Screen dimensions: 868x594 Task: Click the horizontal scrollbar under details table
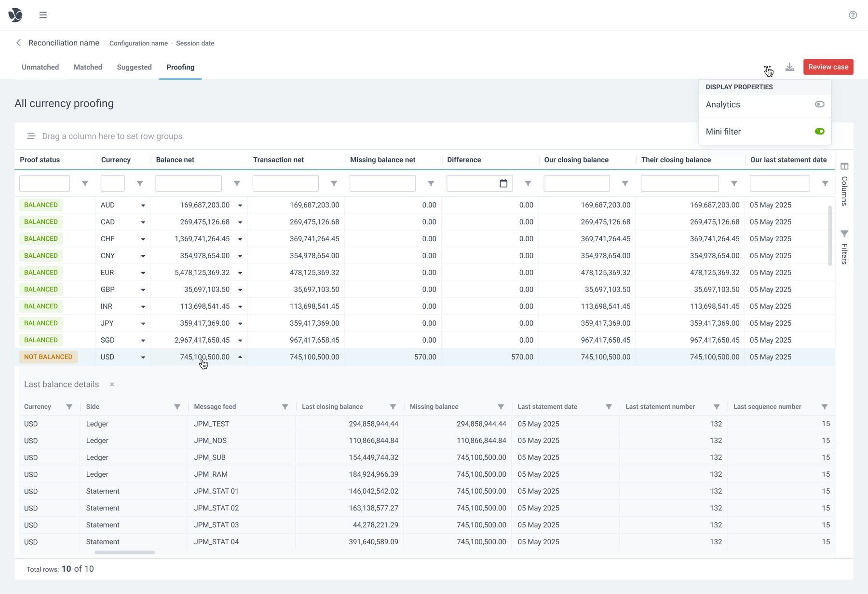pos(125,553)
